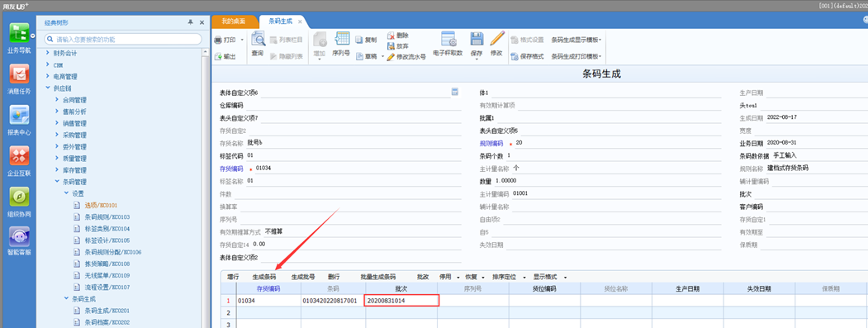Viewport: 868px width, 328px height.
Task: Click 批量生成条码 in the grid toolbar
Action: [x=377, y=277]
